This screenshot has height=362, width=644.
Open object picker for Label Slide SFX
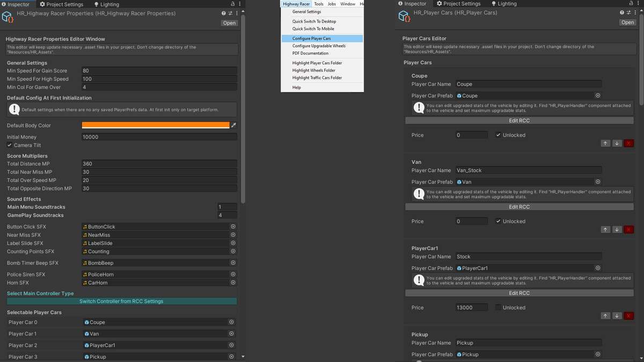coord(233,243)
